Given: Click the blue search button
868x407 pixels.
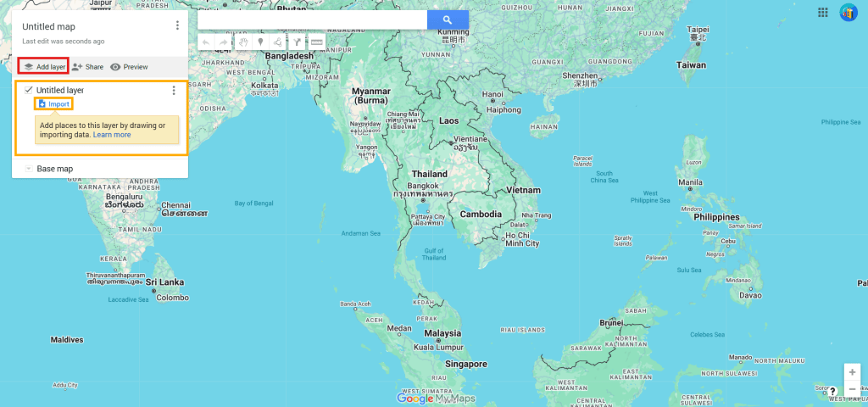Looking at the screenshot, I should pos(448,20).
